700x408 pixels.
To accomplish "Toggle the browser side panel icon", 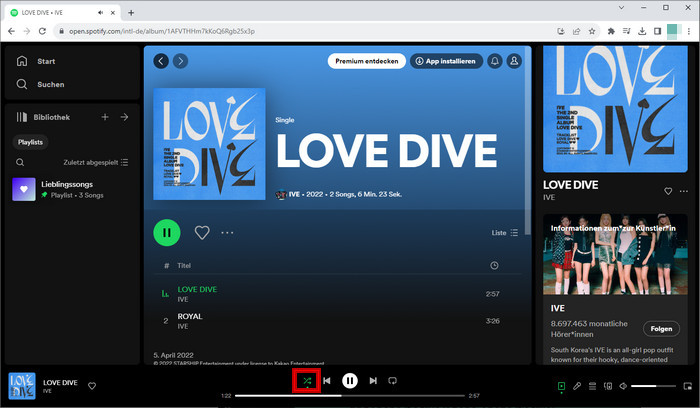I will coord(657,31).
